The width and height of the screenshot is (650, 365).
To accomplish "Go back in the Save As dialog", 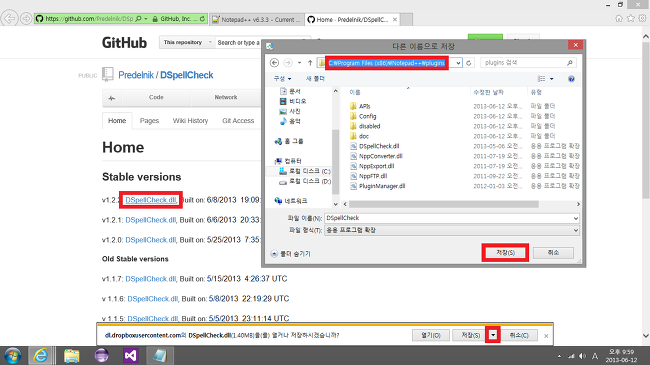I will click(274, 63).
